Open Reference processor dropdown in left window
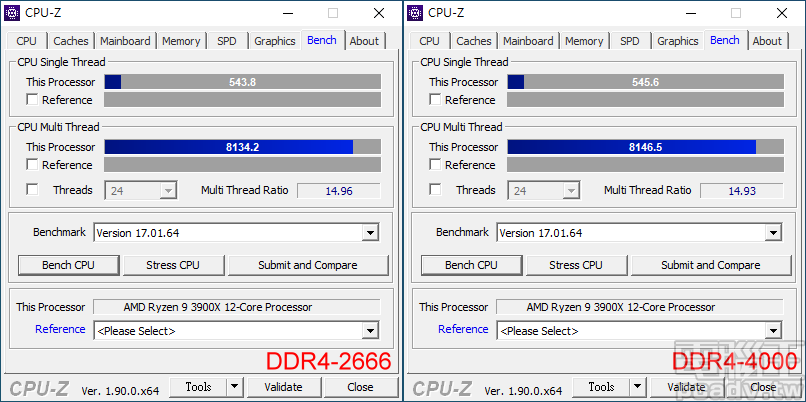Image resolution: width=806 pixels, height=402 pixels. 370,331
